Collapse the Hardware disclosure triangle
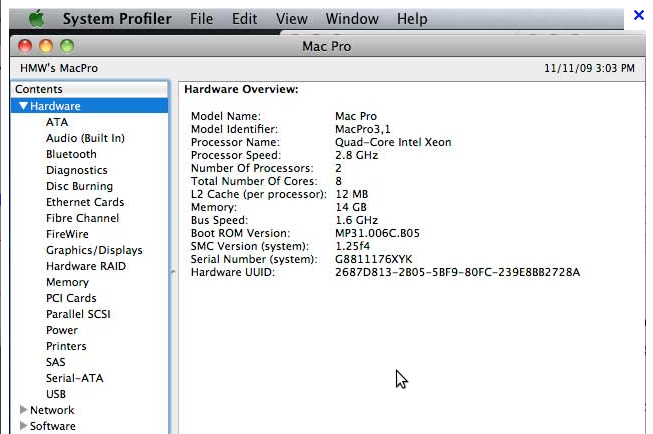Image resolution: width=653 pixels, height=434 pixels. click(x=23, y=106)
